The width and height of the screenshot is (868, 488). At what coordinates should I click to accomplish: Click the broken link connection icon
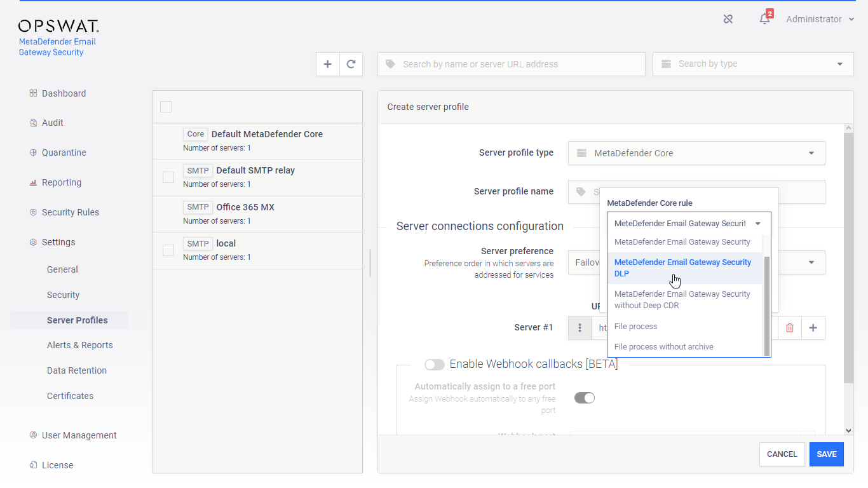[x=728, y=19]
